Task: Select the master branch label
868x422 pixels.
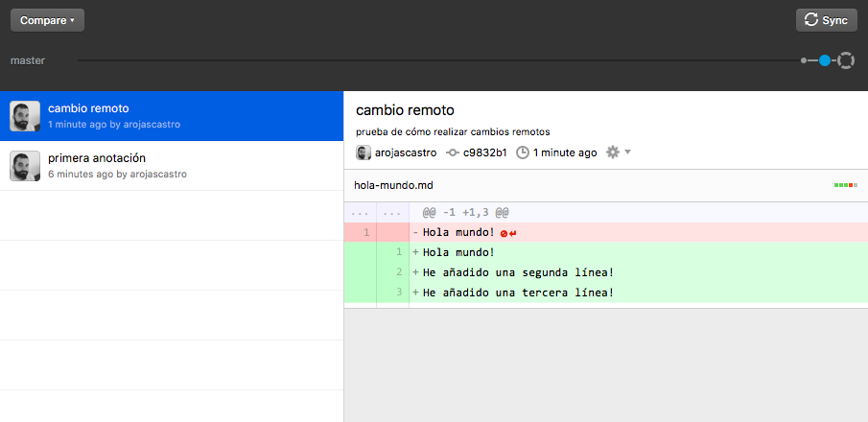Action: coord(28,60)
